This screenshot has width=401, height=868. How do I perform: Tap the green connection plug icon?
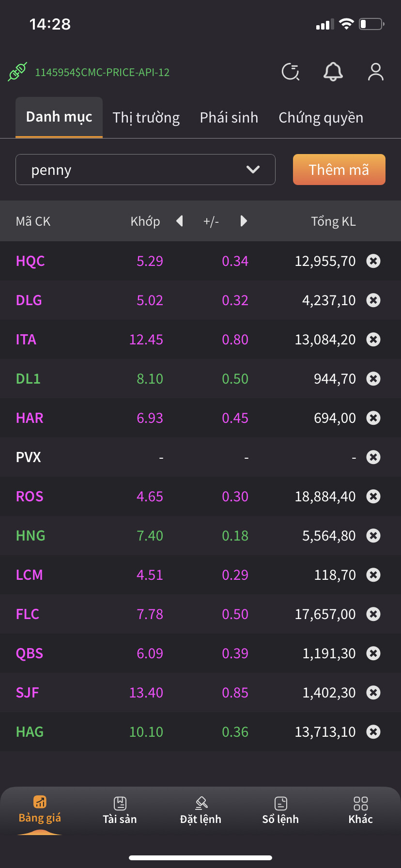point(18,72)
